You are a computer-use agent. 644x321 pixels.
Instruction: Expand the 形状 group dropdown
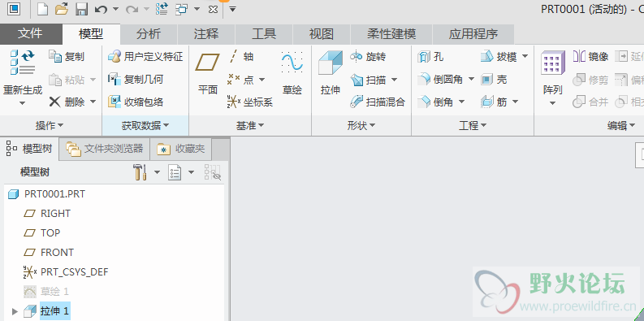361,125
